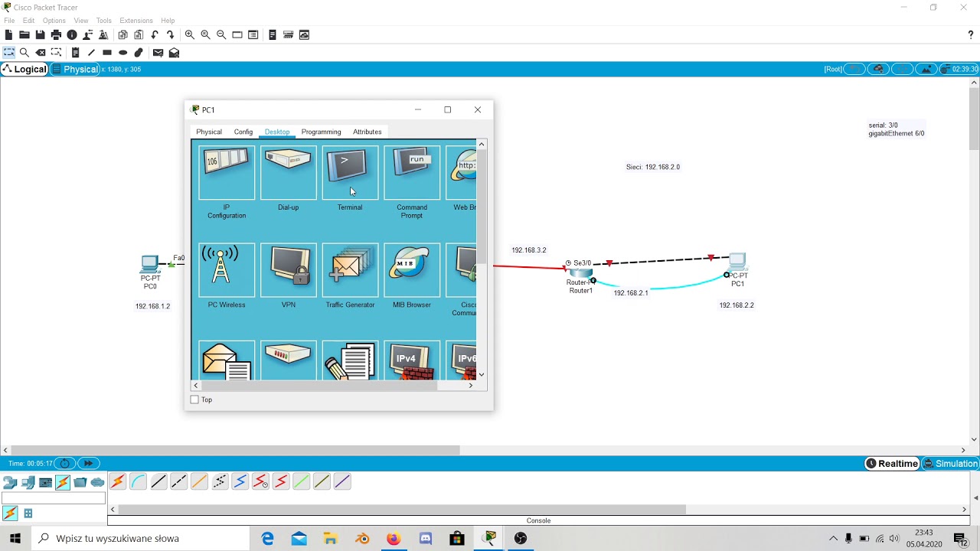The height and width of the screenshot is (551, 980).
Task: Switch to Realtime mode
Action: [x=892, y=463]
